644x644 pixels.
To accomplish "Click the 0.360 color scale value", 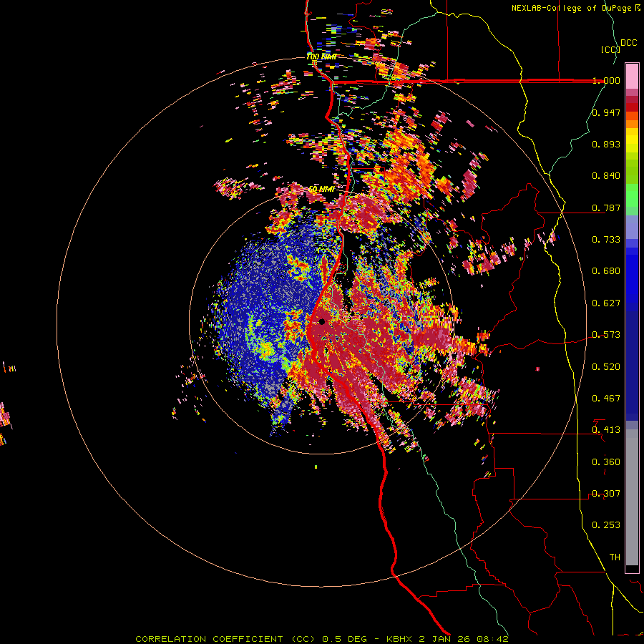I will coord(606,462).
